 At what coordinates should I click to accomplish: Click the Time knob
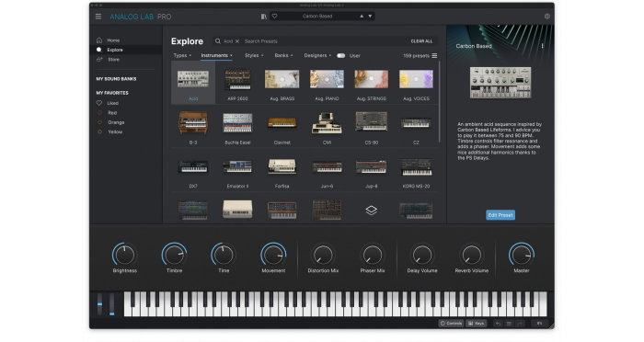[x=224, y=255]
